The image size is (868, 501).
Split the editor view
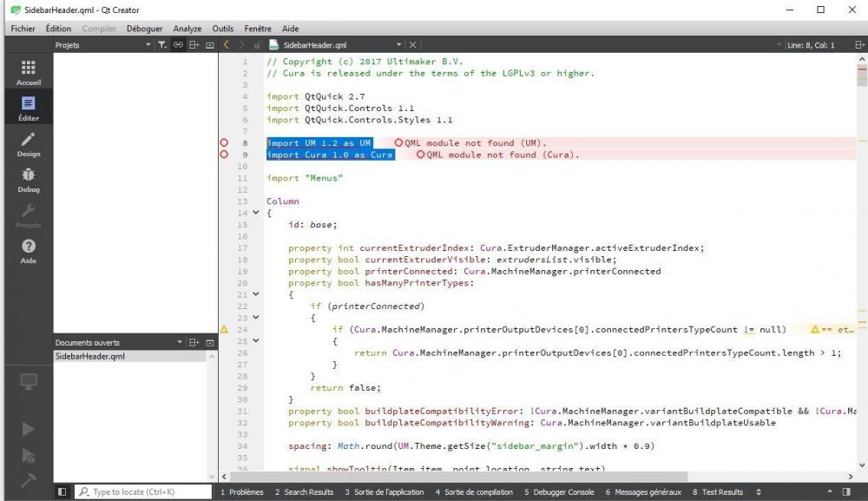(859, 45)
